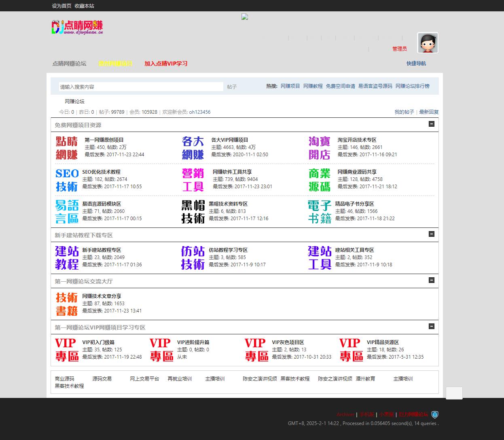The image size is (504, 440).
Task: Click the search input field
Action: pos(141,87)
